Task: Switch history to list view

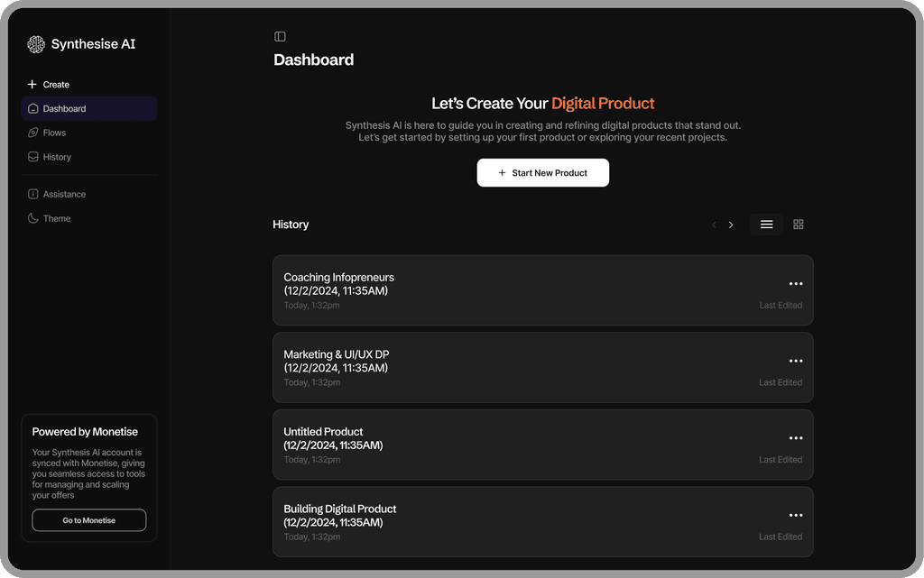Action: (766, 225)
